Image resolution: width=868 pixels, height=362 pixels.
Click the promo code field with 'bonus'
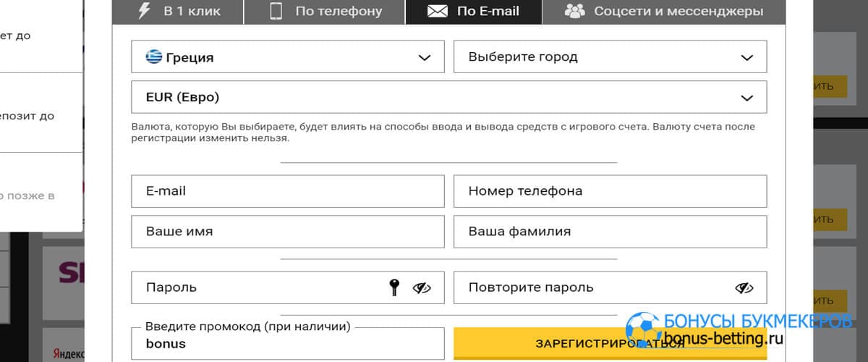(288, 344)
